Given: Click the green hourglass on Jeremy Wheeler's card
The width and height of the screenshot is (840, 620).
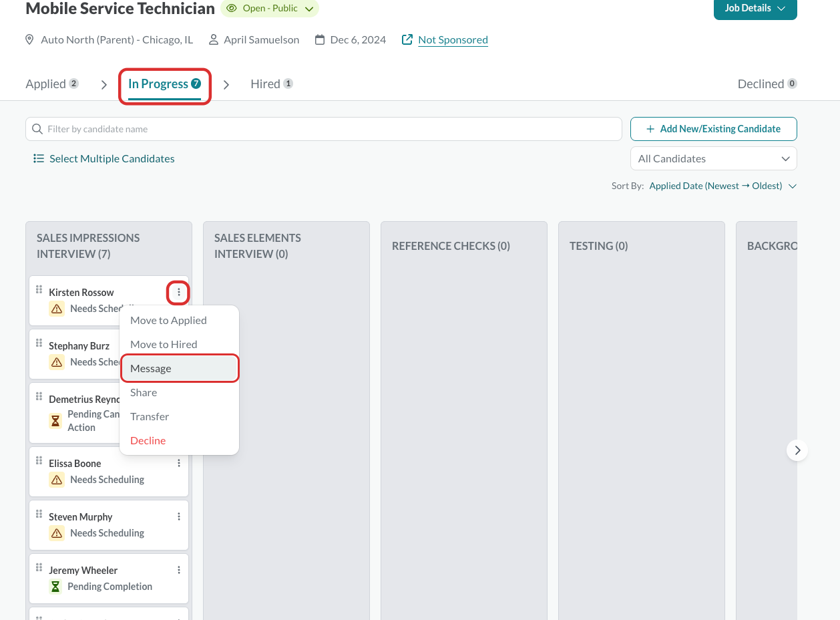Looking at the screenshot, I should (x=57, y=587).
